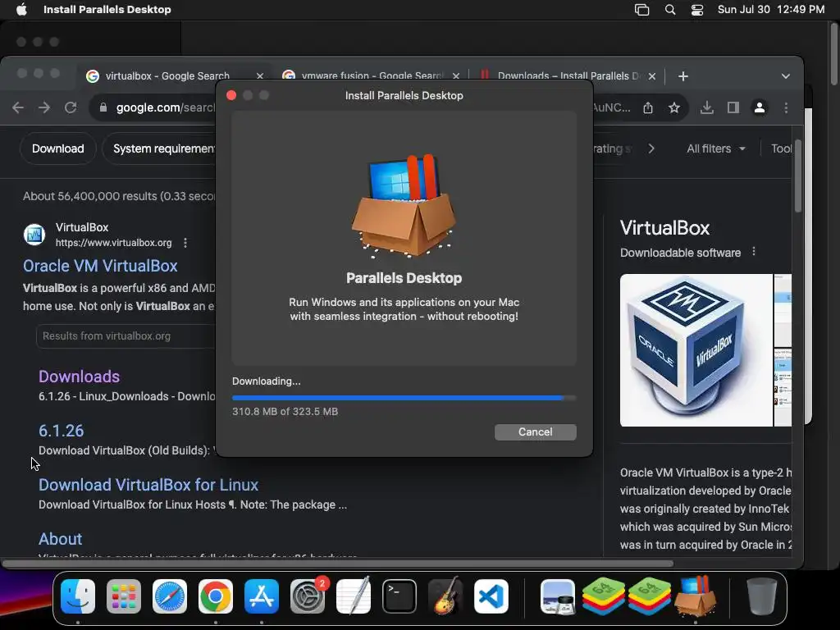Toggle Chrome side panel
Viewport: 840px width, 630px height.
(733, 107)
